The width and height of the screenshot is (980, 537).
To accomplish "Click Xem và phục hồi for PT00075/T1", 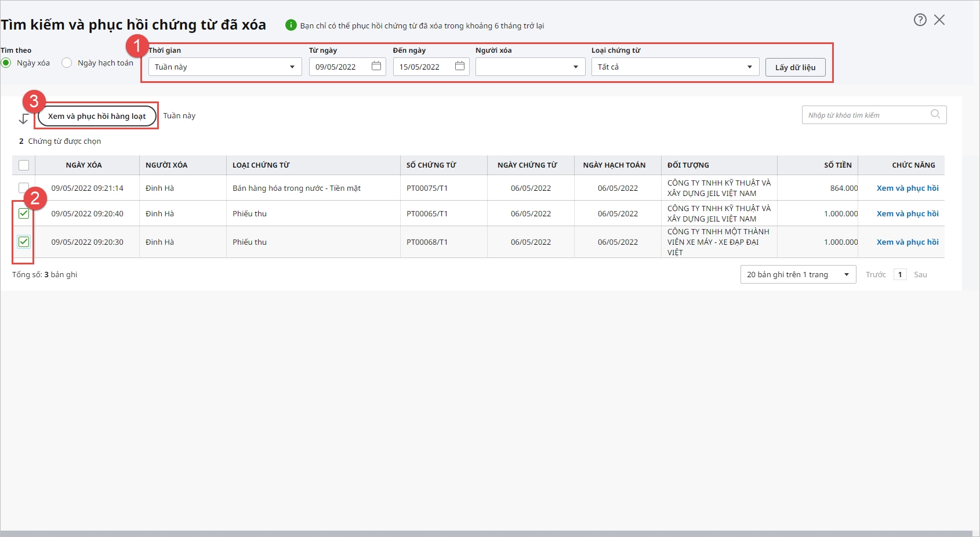I will pos(907,188).
